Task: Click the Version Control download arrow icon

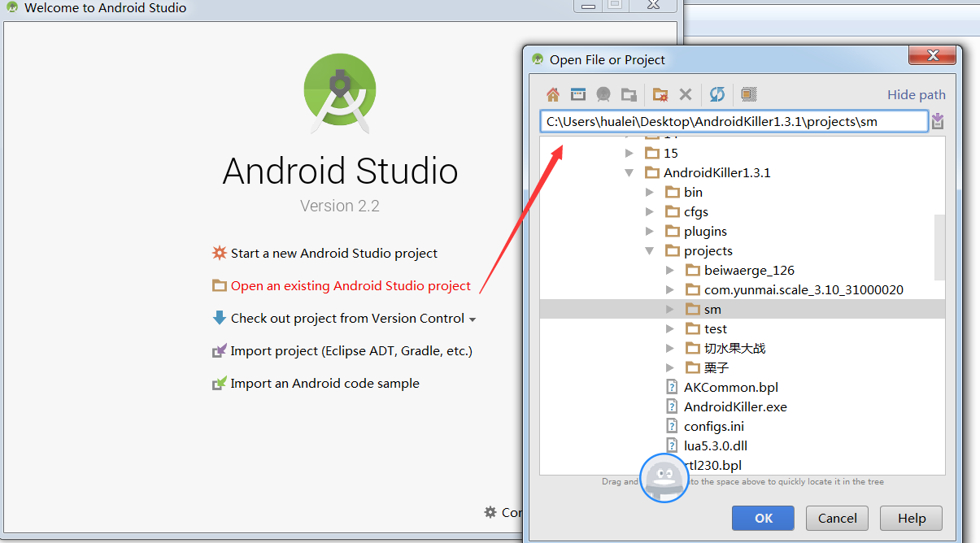Action: (x=220, y=318)
